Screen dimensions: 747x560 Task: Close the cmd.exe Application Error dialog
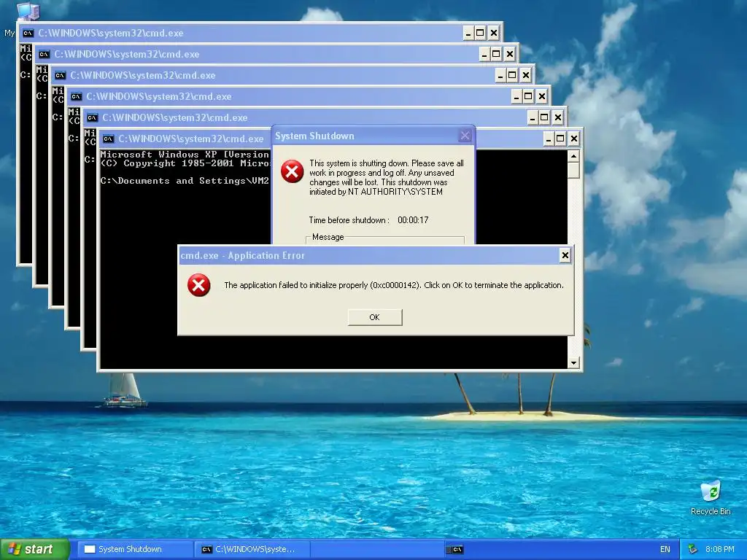coord(565,256)
